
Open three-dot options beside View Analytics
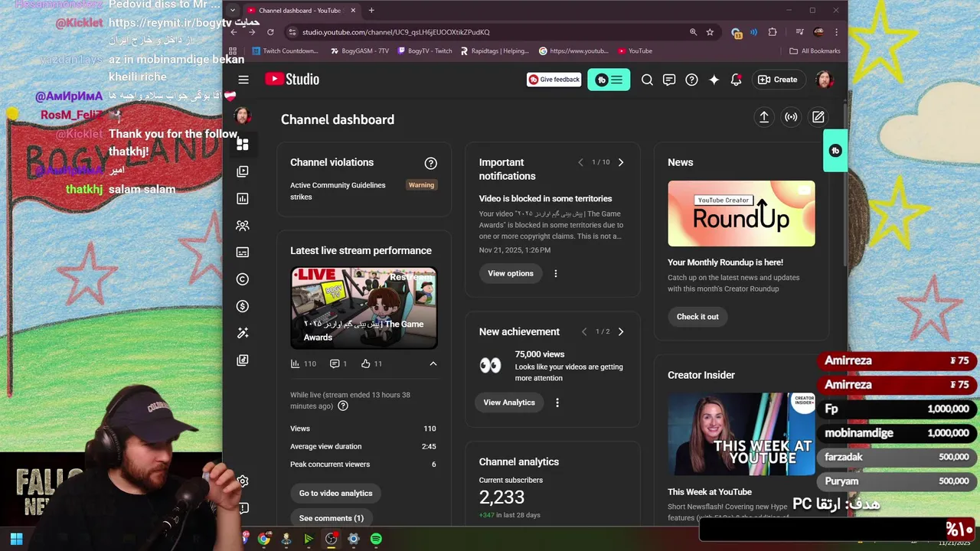coord(557,403)
